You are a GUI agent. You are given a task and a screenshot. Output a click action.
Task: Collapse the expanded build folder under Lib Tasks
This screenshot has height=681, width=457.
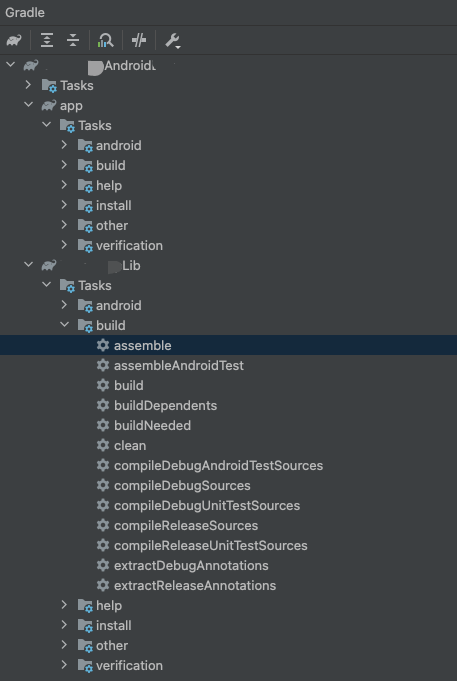tap(64, 324)
